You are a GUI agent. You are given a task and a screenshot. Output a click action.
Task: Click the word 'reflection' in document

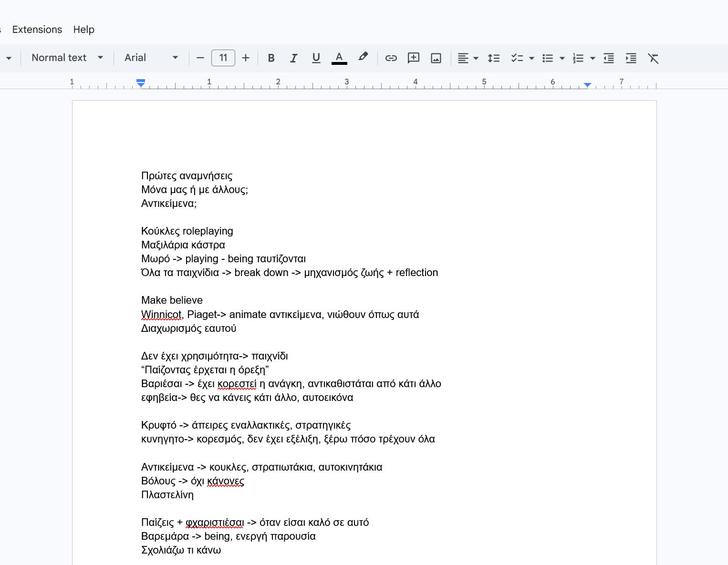(x=417, y=273)
